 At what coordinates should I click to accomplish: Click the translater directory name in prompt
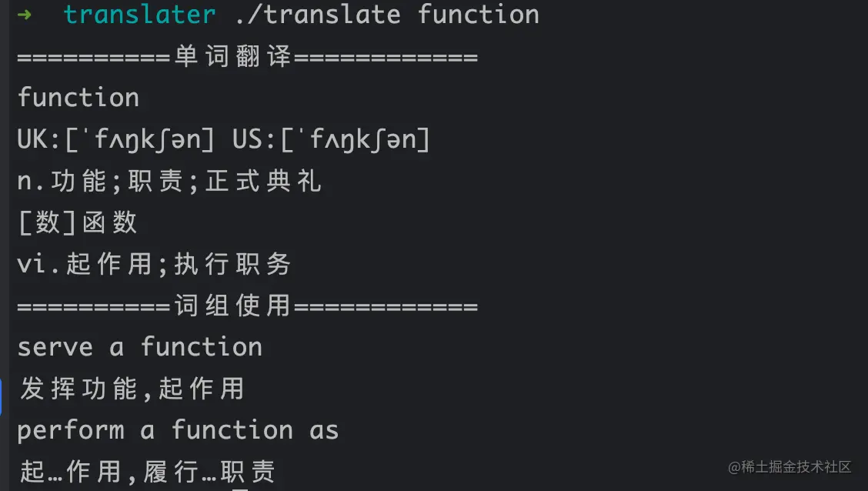point(140,15)
